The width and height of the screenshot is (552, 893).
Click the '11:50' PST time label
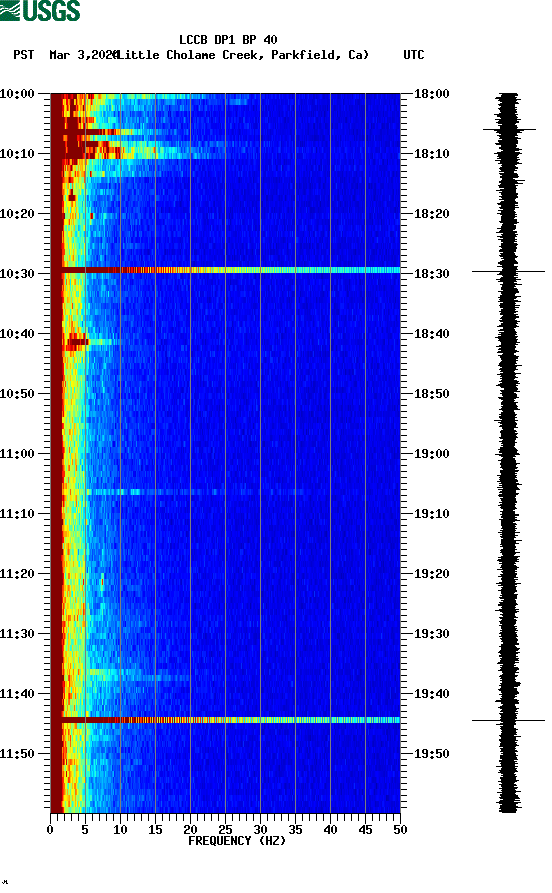tap(17, 753)
